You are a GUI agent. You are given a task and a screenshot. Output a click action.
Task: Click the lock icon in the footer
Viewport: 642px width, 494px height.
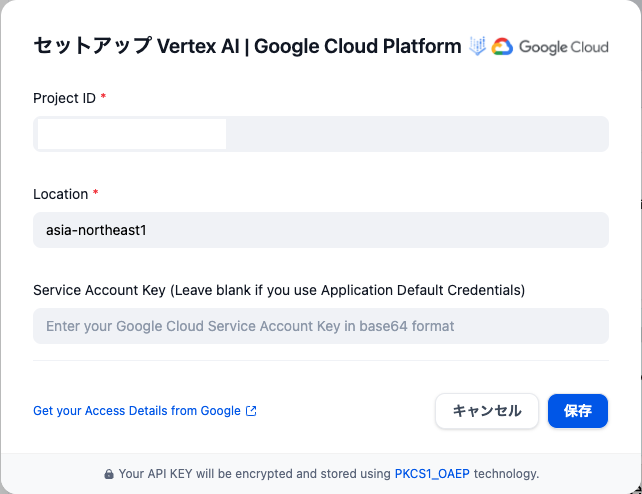click(108, 474)
